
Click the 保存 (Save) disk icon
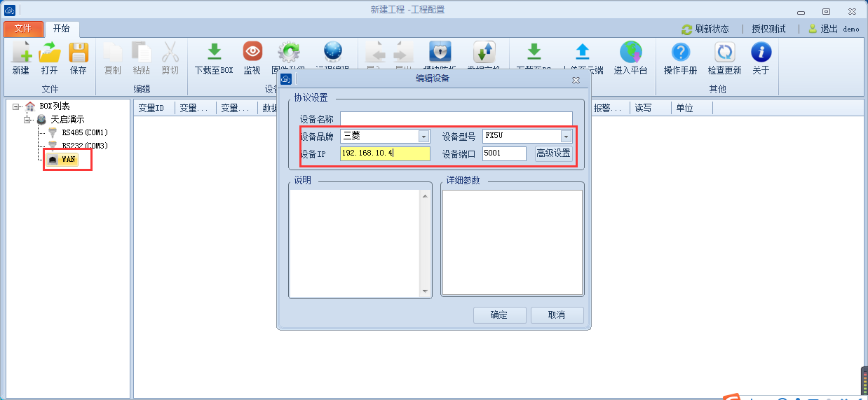pos(78,53)
